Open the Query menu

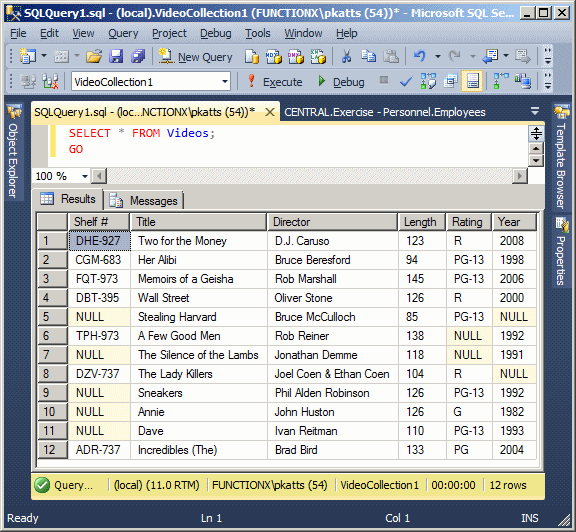click(123, 33)
